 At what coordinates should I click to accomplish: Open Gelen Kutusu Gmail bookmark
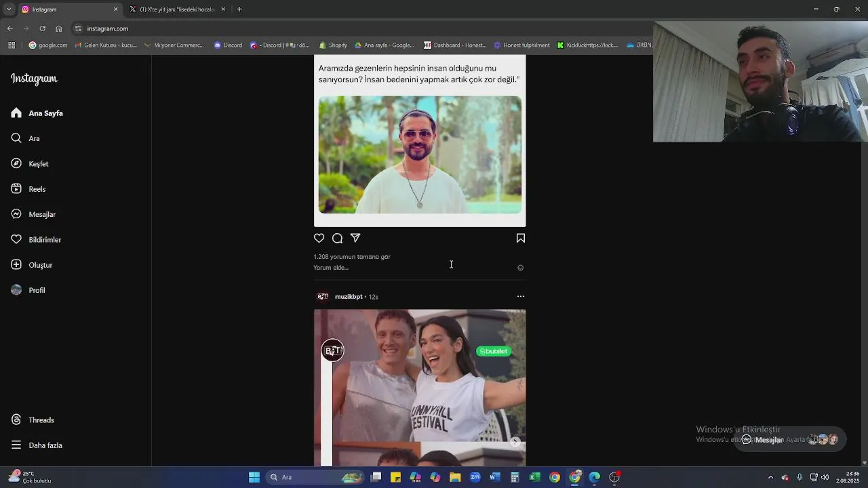[105, 45]
